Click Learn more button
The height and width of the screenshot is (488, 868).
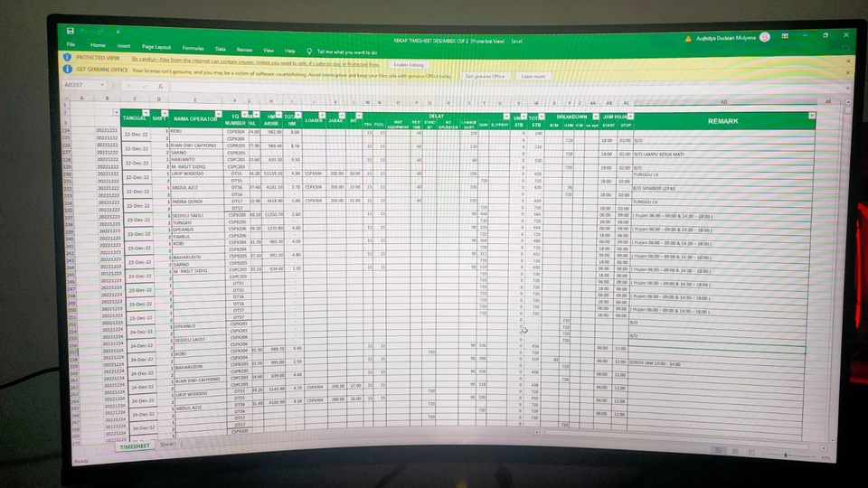click(x=533, y=76)
